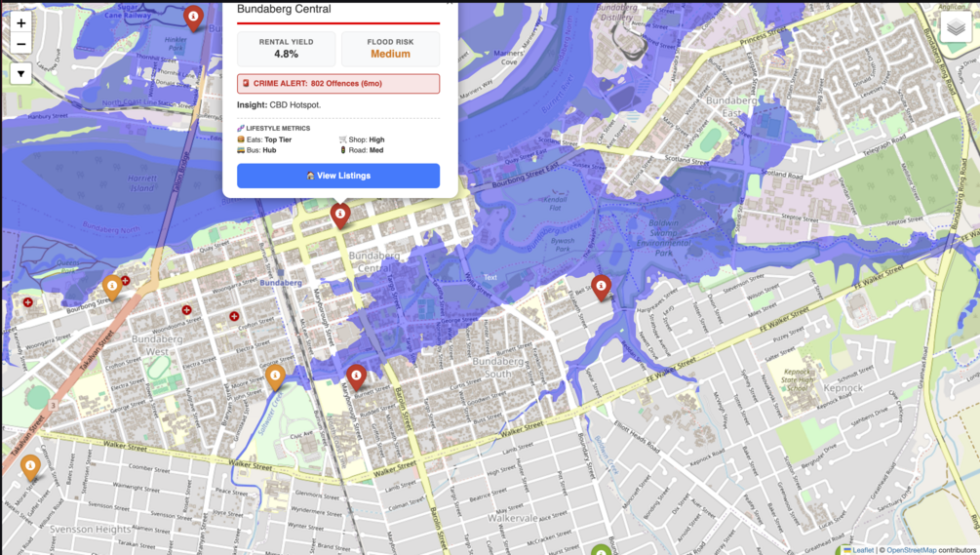Screen dimensions: 980x555
Task: Click the shopping cart icon beside Shop
Action: pyautogui.click(x=342, y=140)
